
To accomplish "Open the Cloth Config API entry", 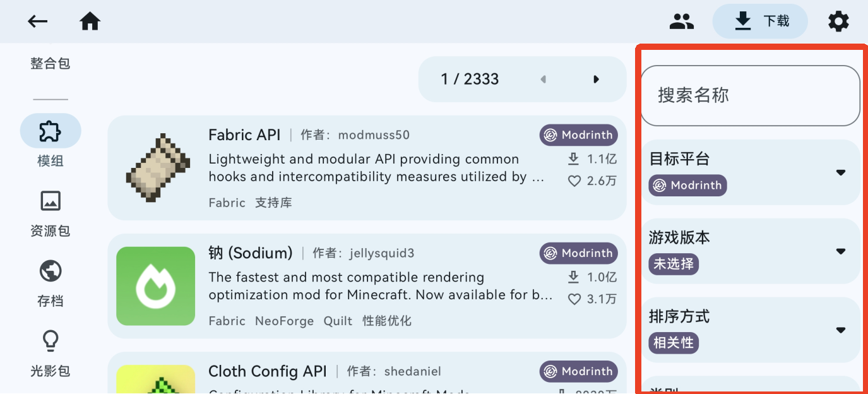I will coord(367,373).
